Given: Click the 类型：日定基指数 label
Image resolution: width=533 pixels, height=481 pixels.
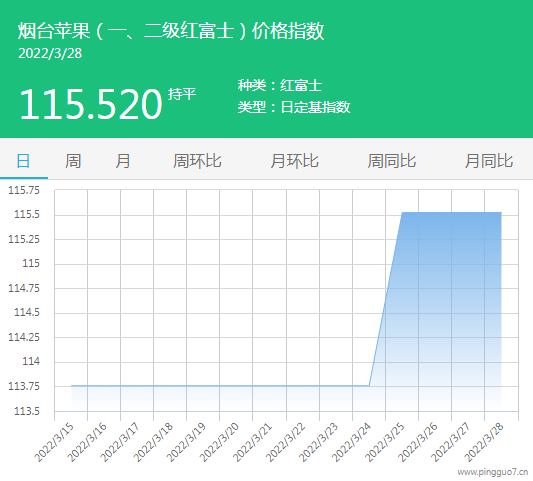Looking at the screenshot, I should pyautogui.click(x=294, y=107).
